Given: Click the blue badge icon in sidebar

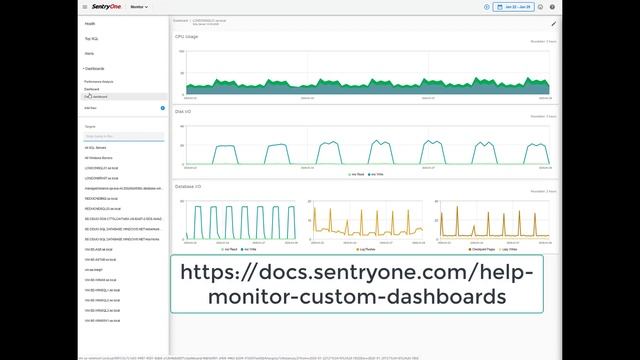Looking at the screenshot, I should pyautogui.click(x=162, y=108).
